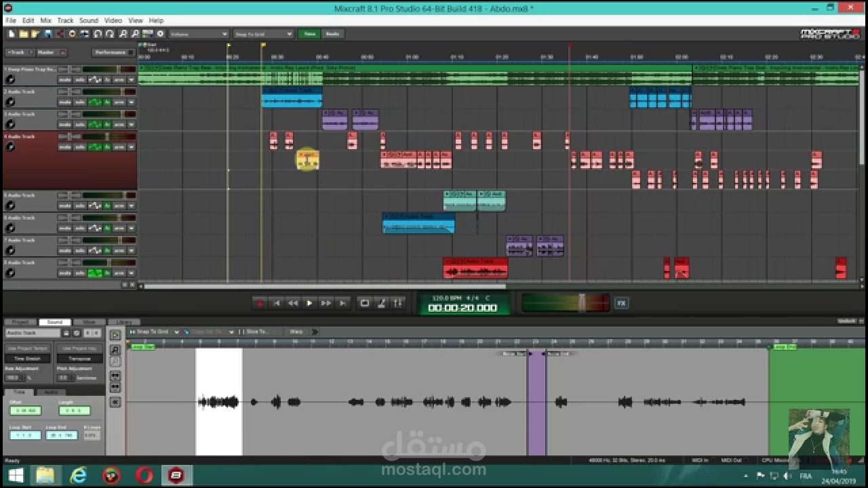Screen dimensions: 868x488
Task: Open sound editor Snap To Grid dropdown
Action: point(154,332)
